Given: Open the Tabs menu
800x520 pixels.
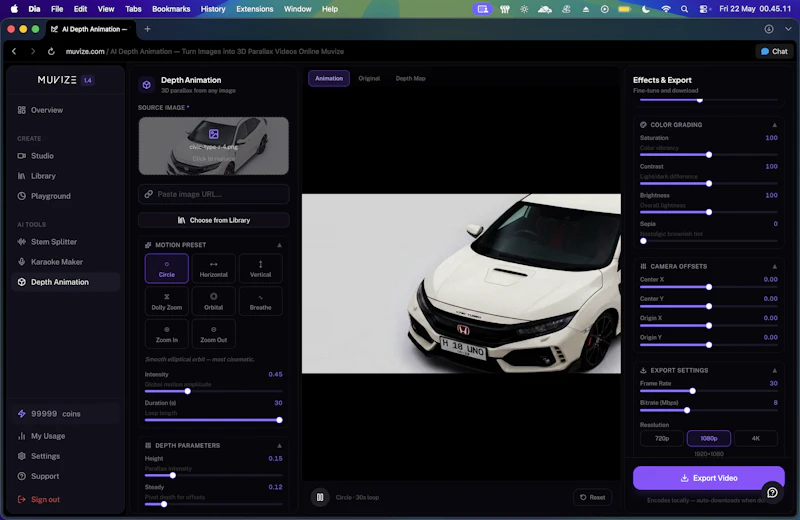Looking at the screenshot, I should click(133, 9).
